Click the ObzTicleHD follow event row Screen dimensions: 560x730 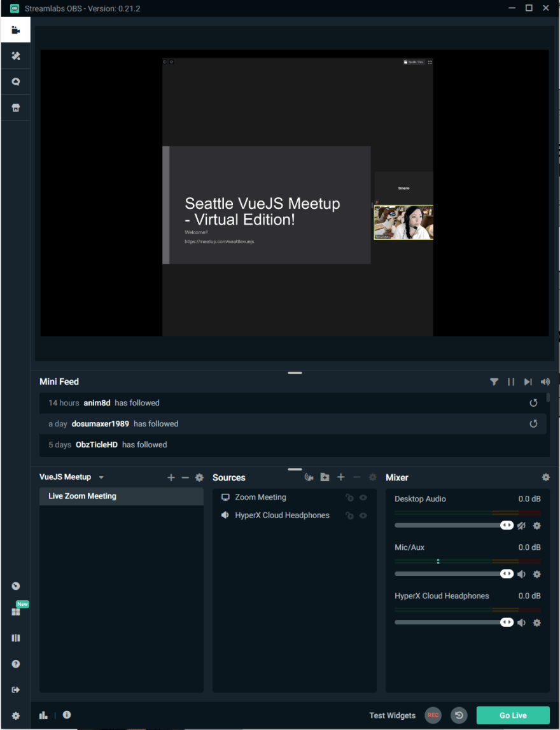[293, 445]
